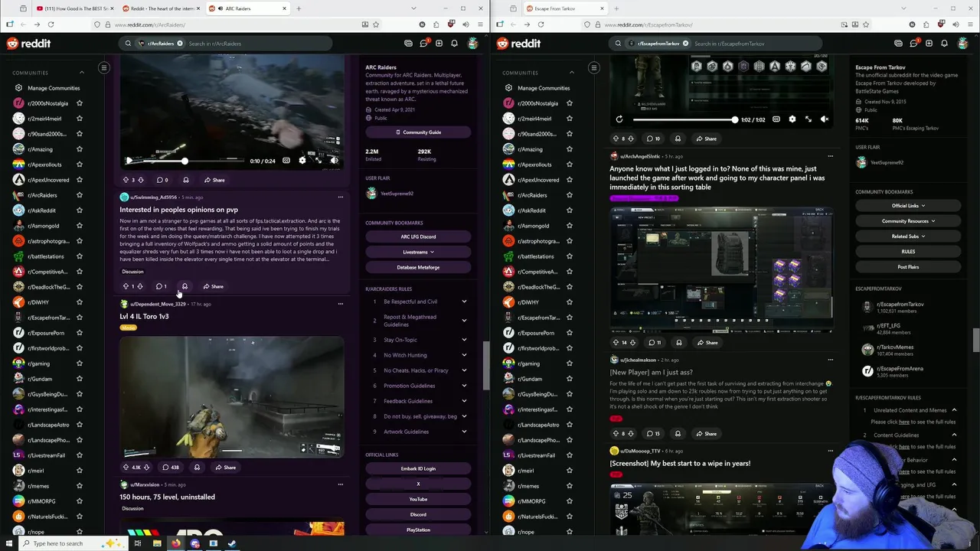
Task: Click Reddit logo in ARC Raiders window
Action: tap(29, 44)
